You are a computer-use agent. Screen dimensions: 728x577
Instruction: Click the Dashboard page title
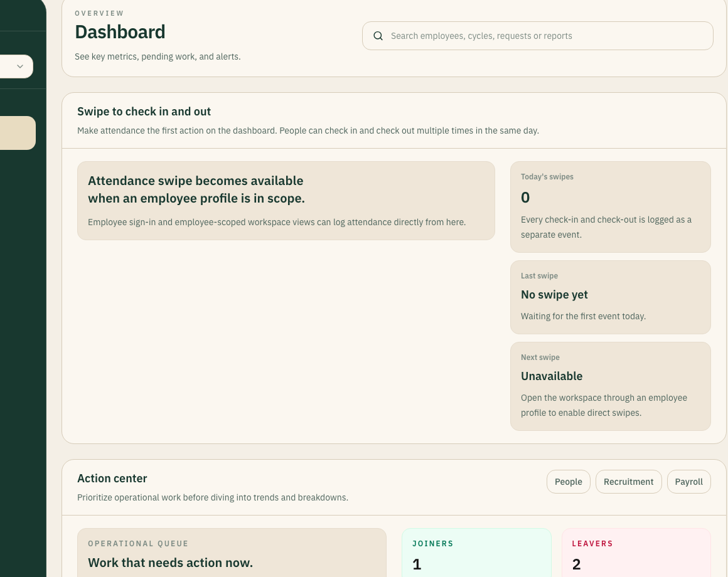[120, 32]
